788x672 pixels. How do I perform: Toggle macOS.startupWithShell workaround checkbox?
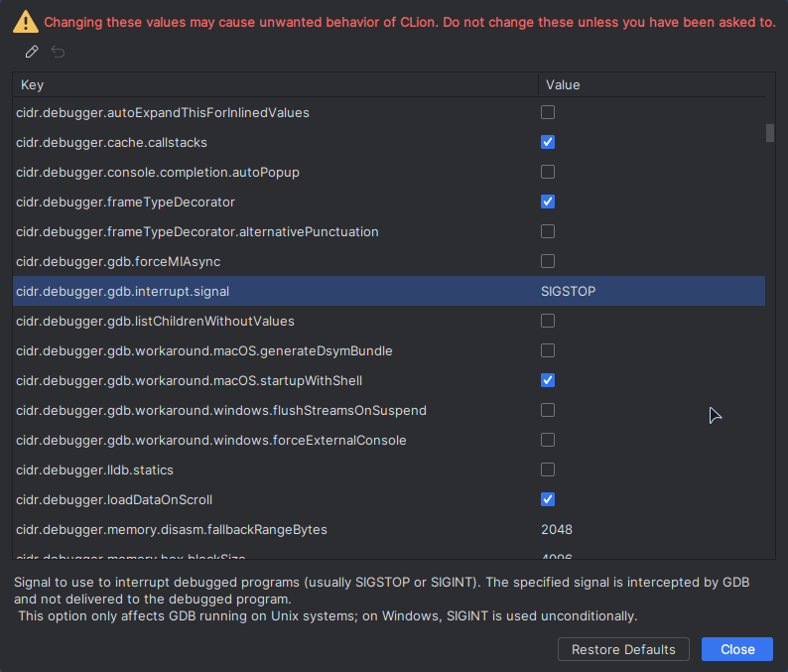pos(548,380)
